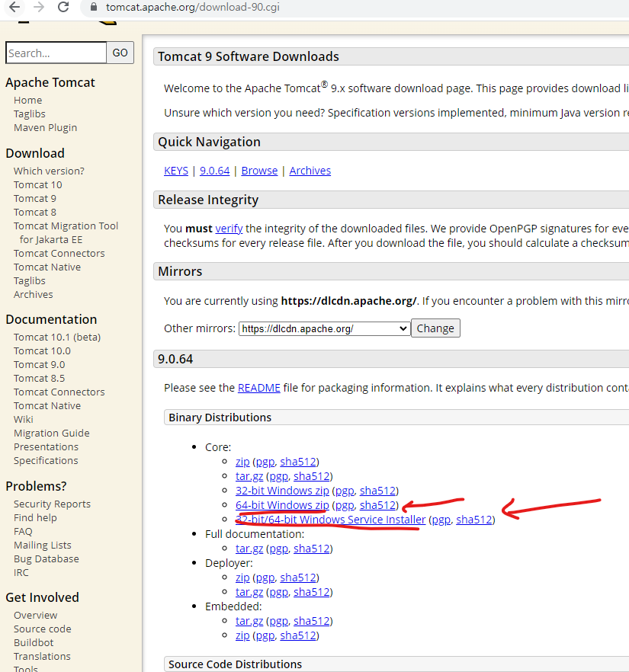This screenshot has height=672, width=629.
Task: Select Tomcat 8 under Download
Action: 35,212
